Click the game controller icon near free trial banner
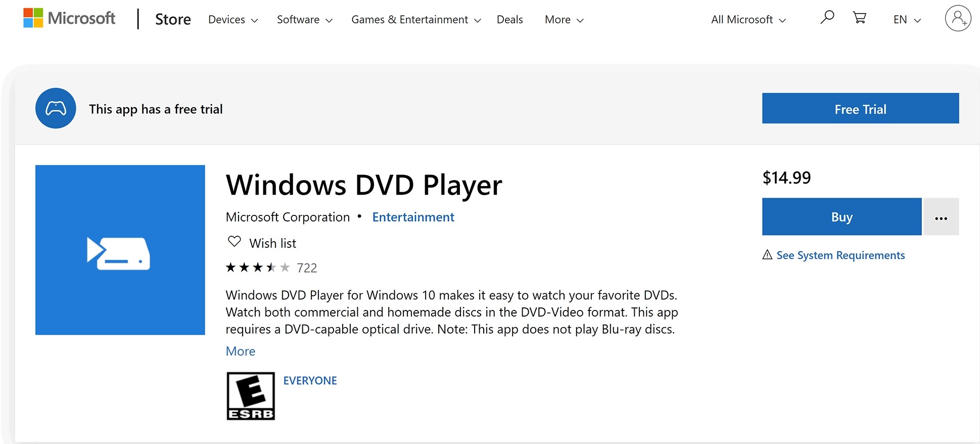This screenshot has height=444, width=980. click(56, 108)
